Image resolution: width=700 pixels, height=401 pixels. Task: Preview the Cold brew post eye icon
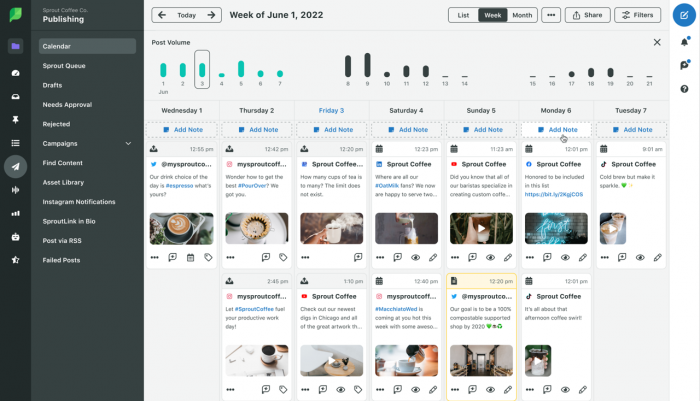click(x=640, y=257)
